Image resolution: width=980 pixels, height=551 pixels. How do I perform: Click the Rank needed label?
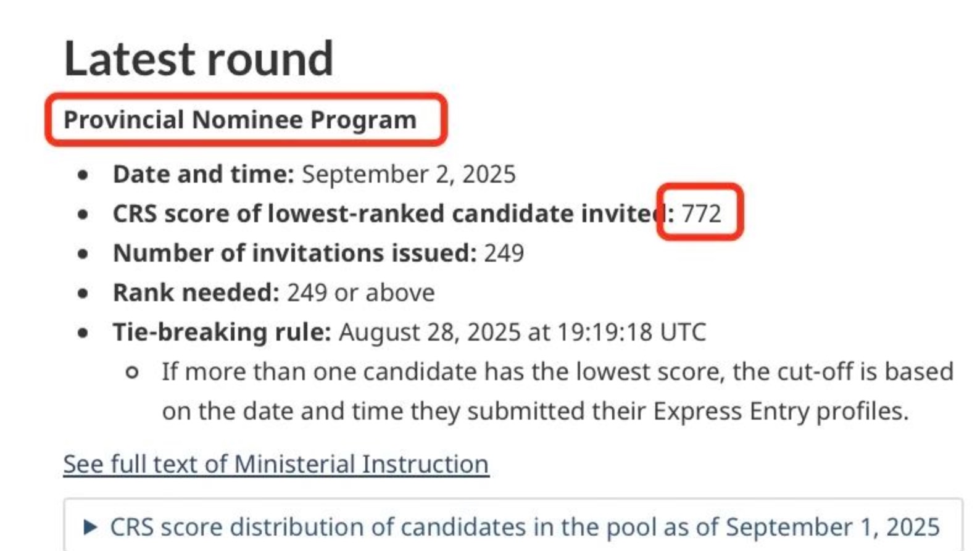[x=196, y=292]
